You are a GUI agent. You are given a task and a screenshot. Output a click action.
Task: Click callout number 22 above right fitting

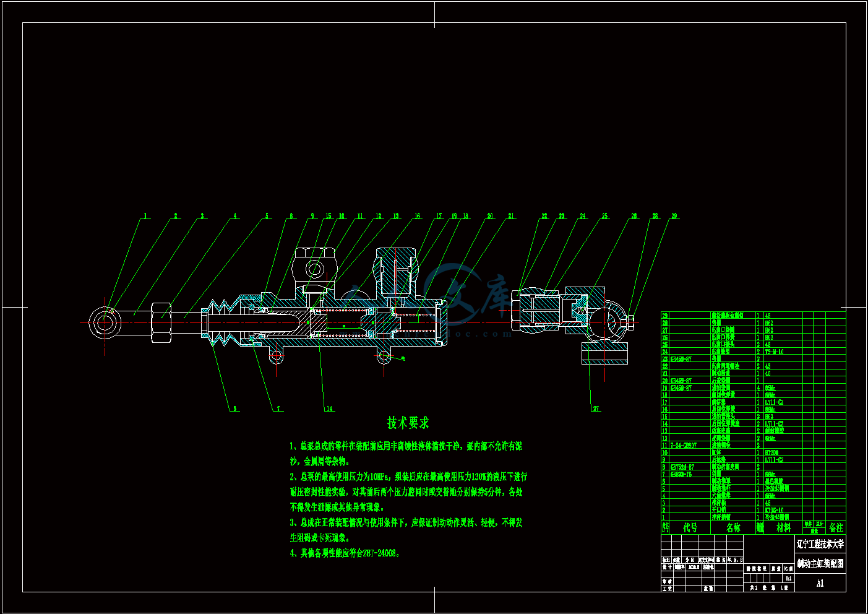(544, 216)
